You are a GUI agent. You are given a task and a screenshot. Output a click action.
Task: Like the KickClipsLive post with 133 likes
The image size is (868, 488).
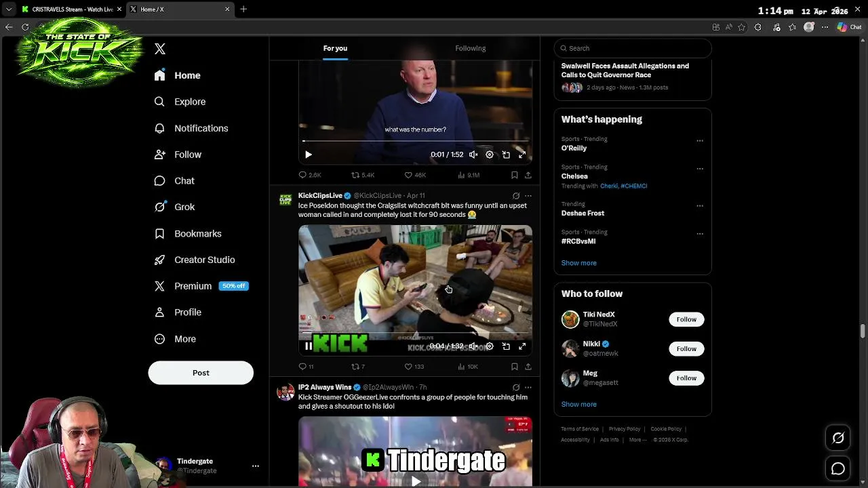414,367
